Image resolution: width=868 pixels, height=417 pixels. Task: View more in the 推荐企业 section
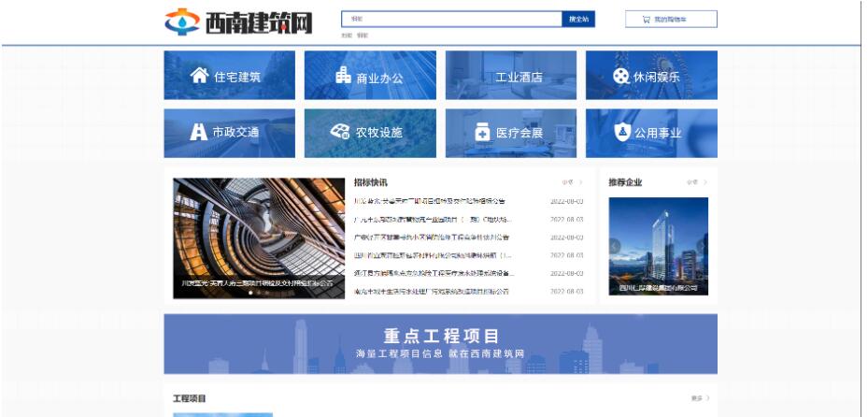coord(697,182)
